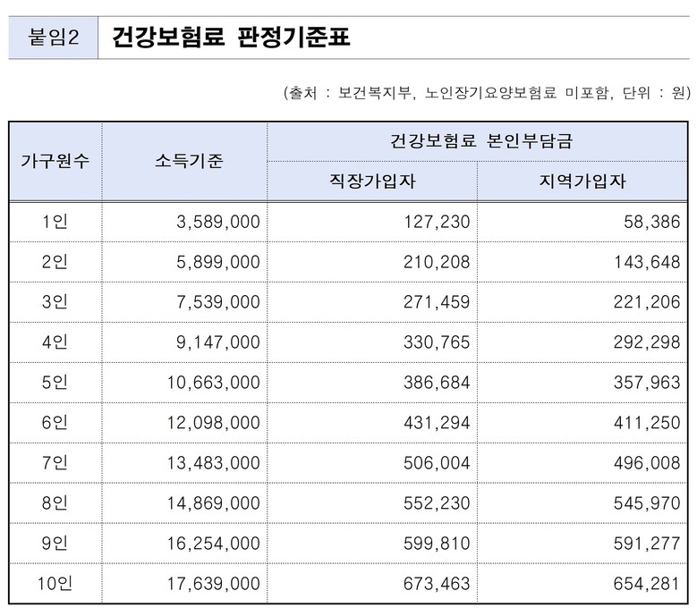697x616 pixels.
Task: Click the 붙임2 label box
Action: pos(54,38)
